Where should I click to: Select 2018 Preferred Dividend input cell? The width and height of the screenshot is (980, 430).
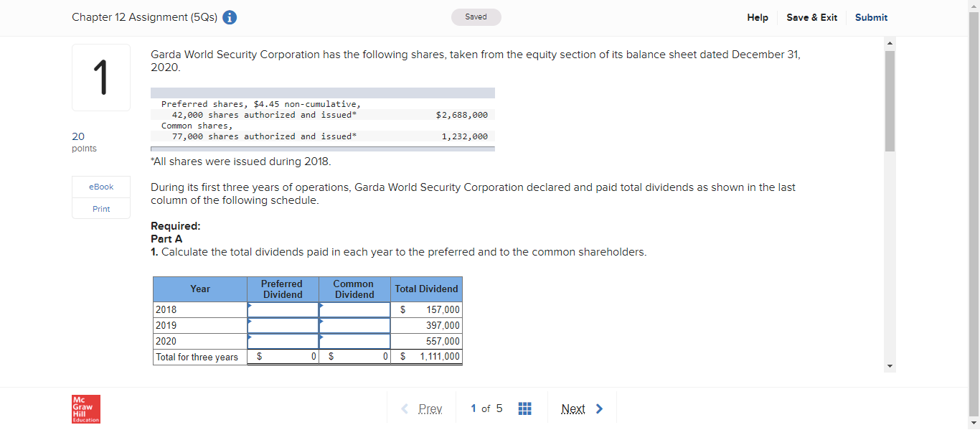(283, 310)
